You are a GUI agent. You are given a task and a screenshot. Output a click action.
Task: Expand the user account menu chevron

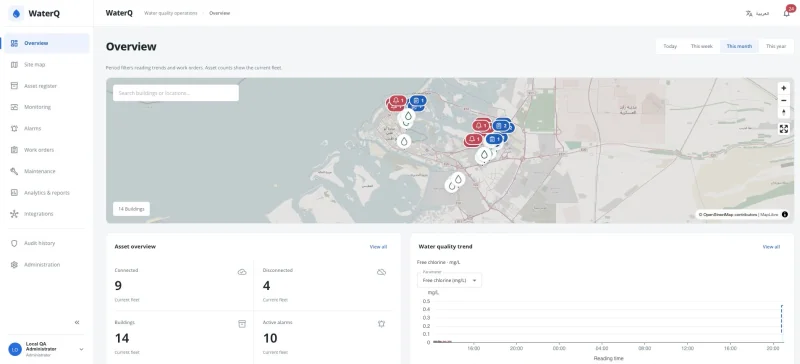pyautogui.click(x=81, y=349)
